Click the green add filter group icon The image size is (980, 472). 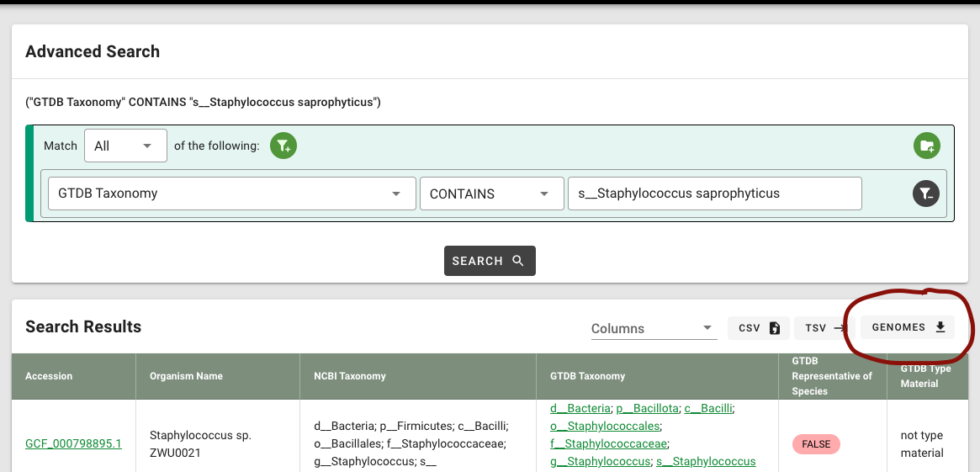[x=926, y=146]
